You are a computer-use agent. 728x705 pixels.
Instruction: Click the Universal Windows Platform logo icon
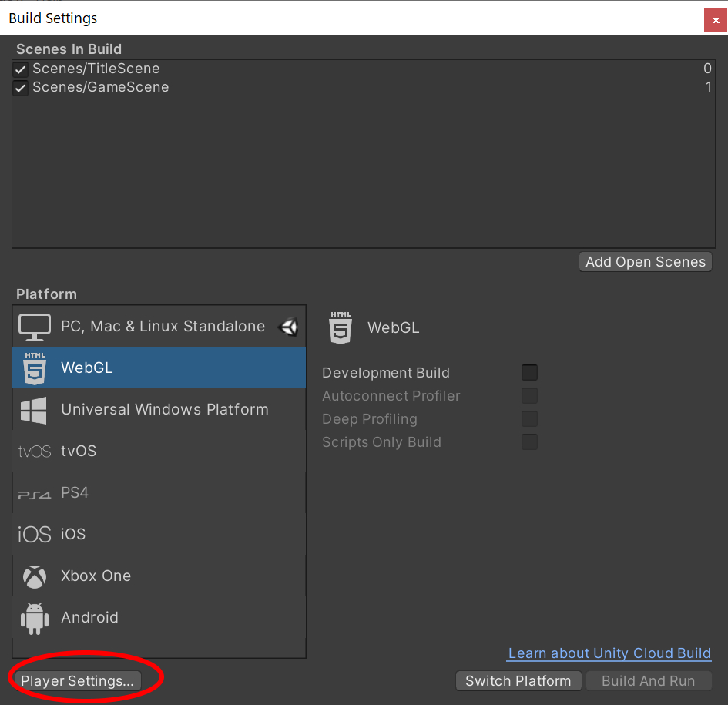pyautogui.click(x=34, y=410)
